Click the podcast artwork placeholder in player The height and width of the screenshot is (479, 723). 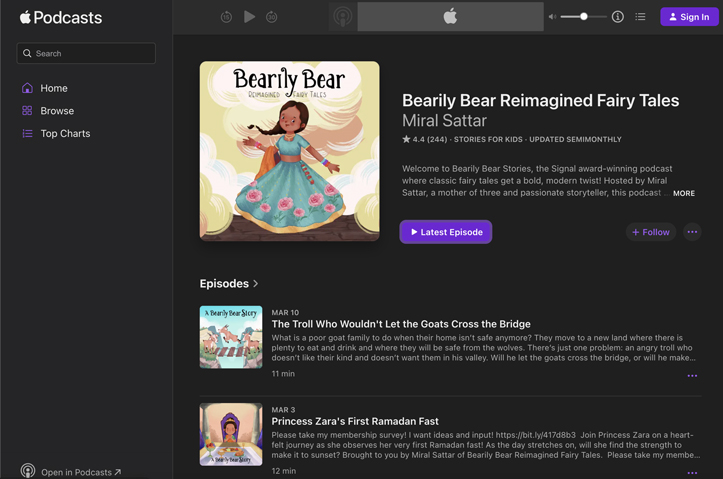[x=343, y=17]
